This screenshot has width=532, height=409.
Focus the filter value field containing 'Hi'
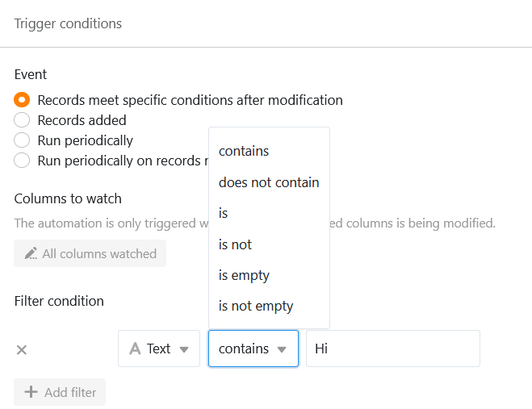coord(393,348)
